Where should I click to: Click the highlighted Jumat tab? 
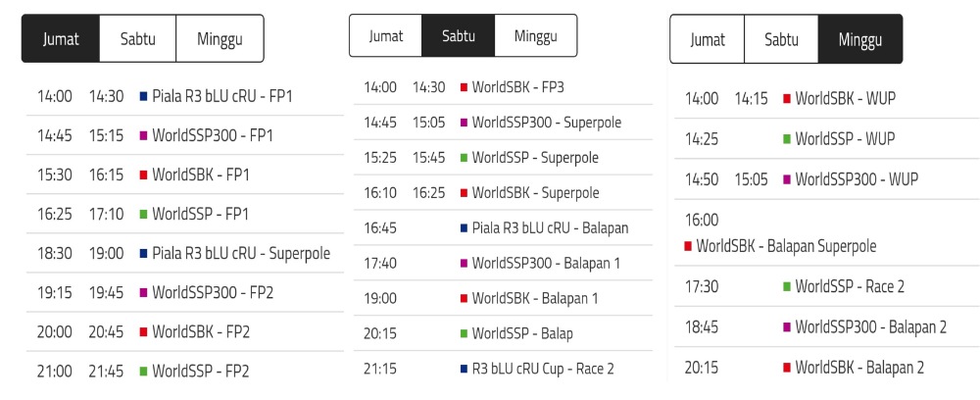coord(61,39)
